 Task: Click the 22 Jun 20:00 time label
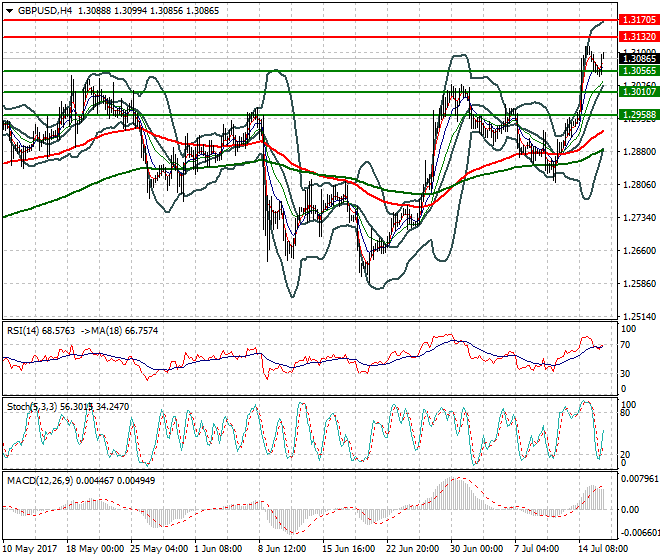click(x=413, y=549)
